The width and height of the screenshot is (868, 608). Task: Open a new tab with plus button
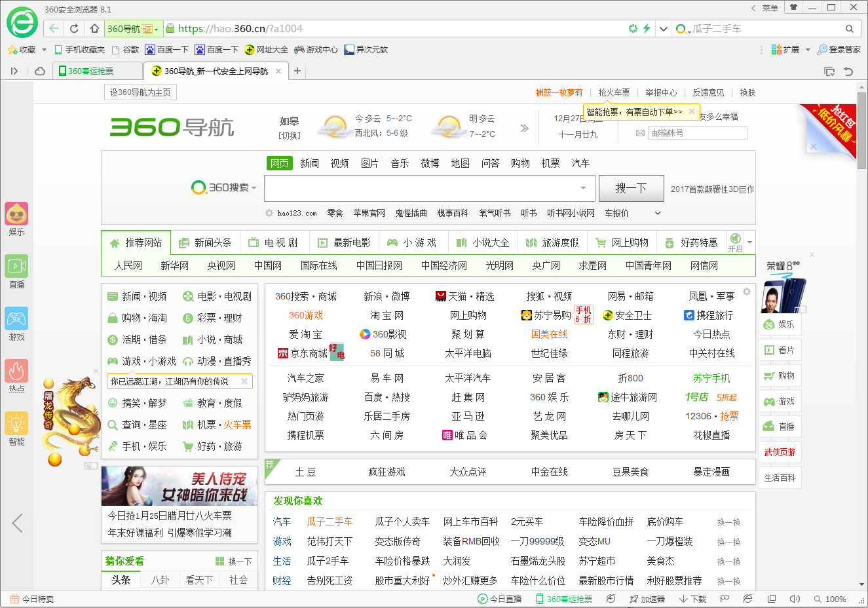297,71
